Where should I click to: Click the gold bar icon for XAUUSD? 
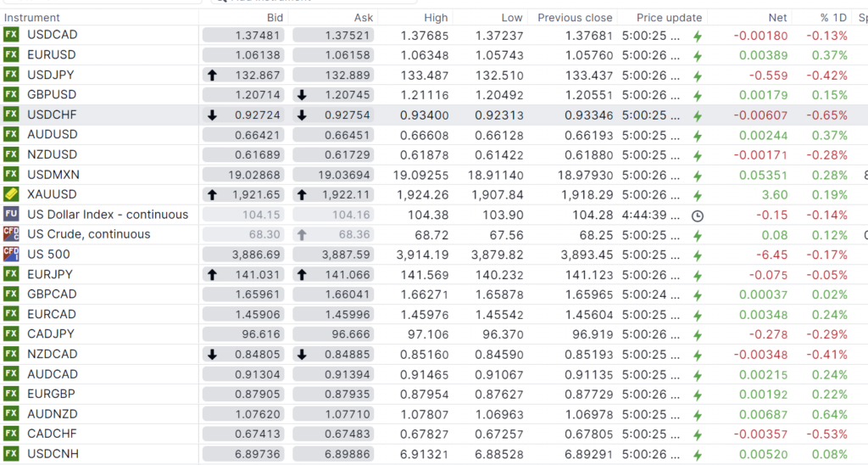(x=11, y=194)
